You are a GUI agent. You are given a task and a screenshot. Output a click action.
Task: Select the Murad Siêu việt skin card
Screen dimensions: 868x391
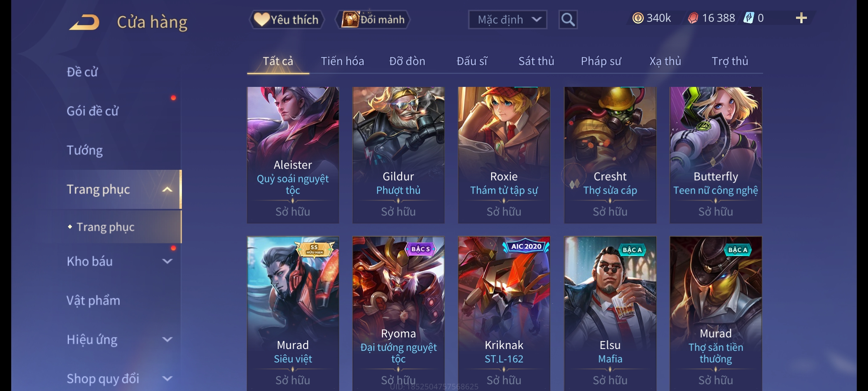point(293,314)
